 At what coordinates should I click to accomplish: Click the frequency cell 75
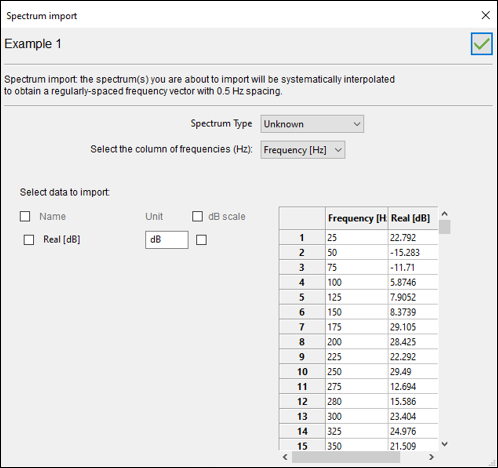[x=357, y=267]
